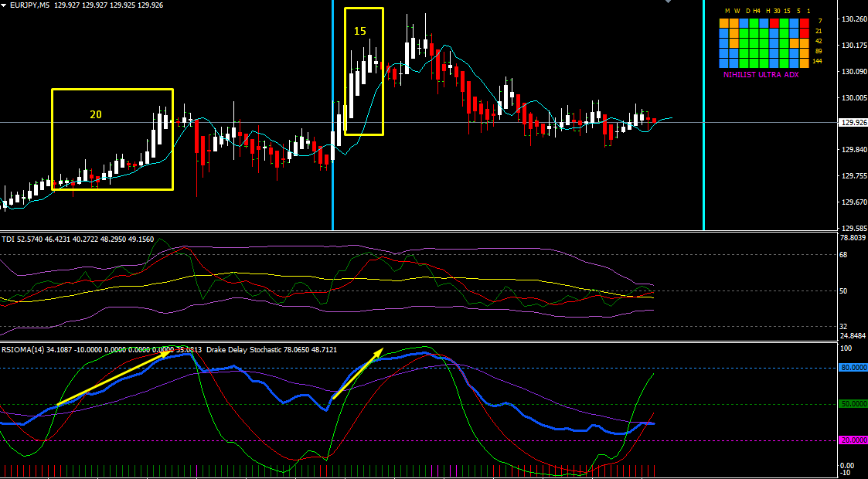Click the -10 value on stochastic scale

[846, 472]
